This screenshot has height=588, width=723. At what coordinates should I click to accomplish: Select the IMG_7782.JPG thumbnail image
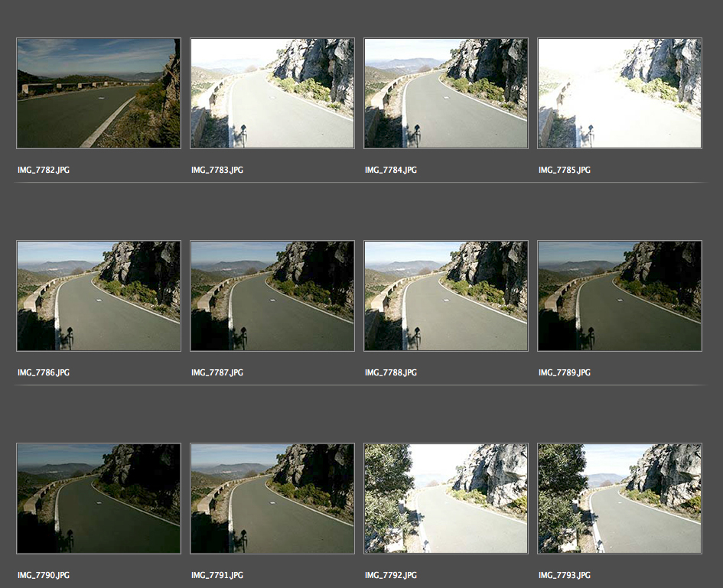[99, 93]
